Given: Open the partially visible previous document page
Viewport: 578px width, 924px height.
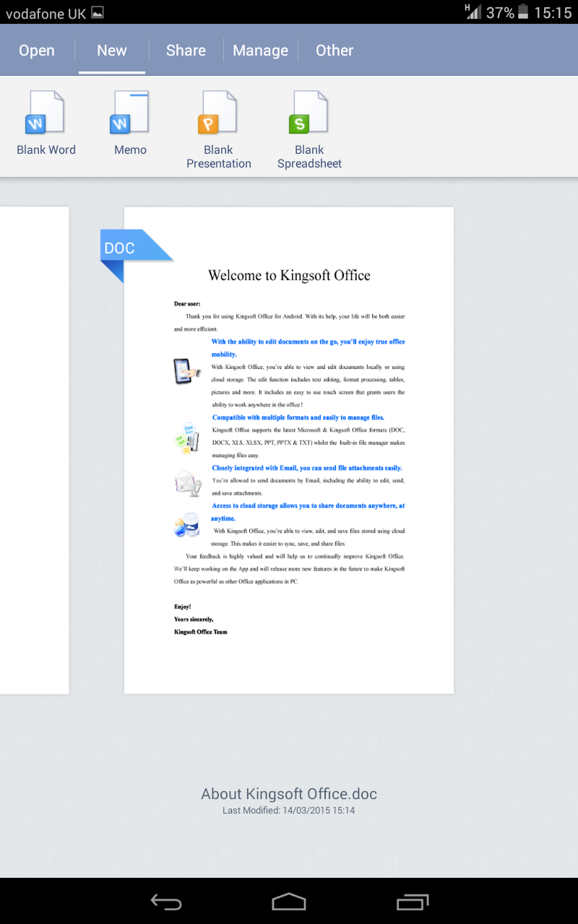Looking at the screenshot, I should pos(35,450).
